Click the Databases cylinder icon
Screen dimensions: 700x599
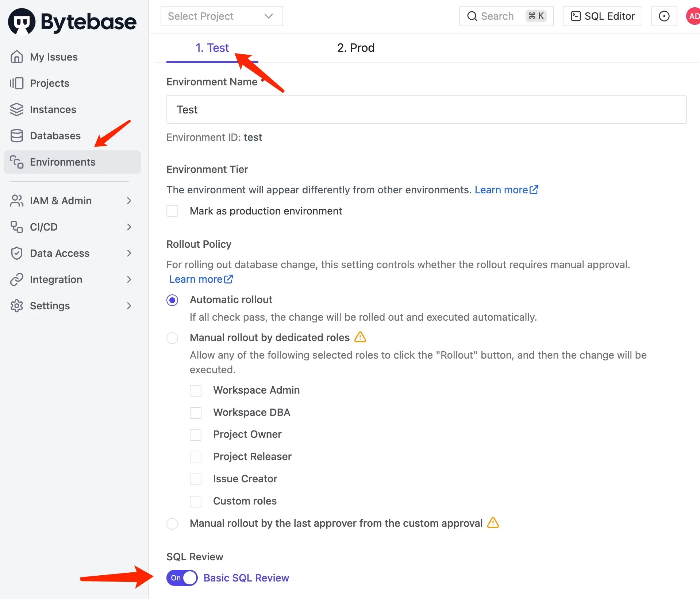[17, 136]
